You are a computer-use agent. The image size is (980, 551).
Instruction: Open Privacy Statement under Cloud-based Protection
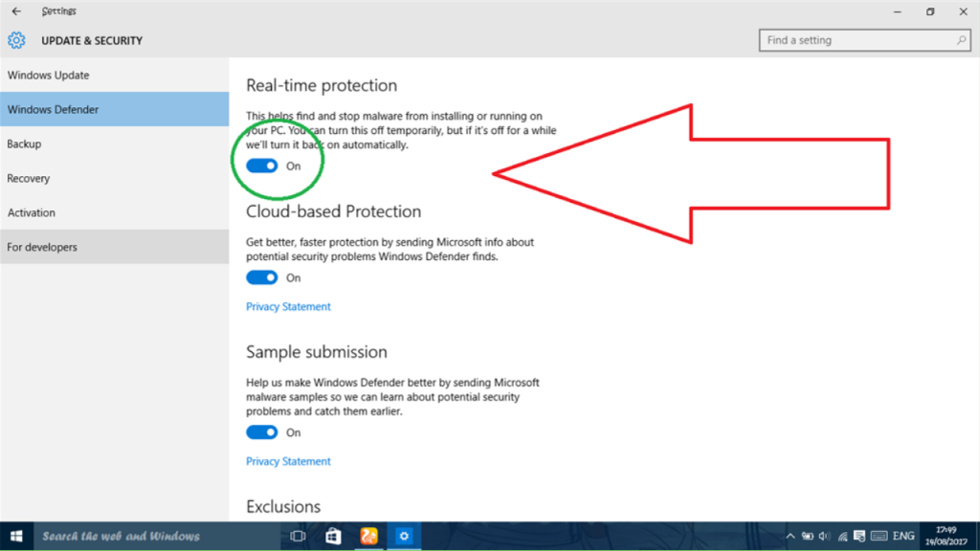click(288, 307)
